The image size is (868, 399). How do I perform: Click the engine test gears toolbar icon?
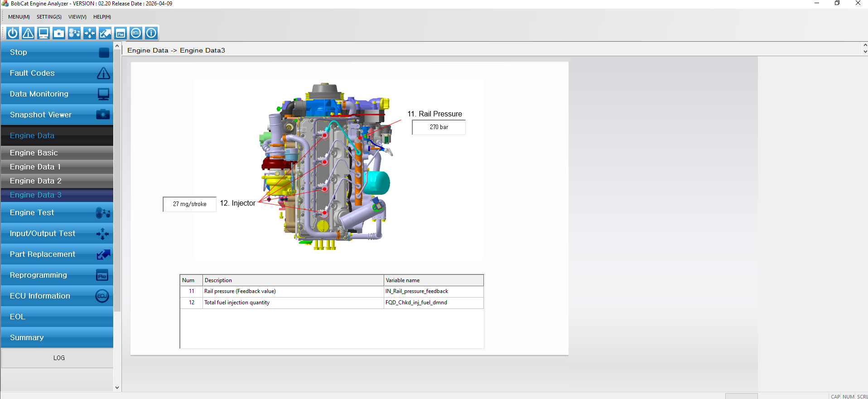74,33
